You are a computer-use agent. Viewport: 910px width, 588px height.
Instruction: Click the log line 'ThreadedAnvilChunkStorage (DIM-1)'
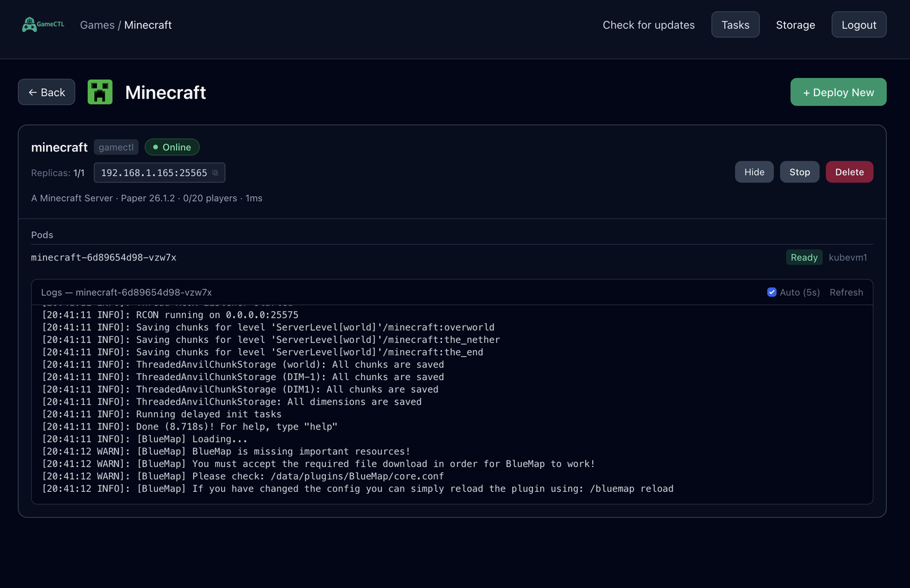[243, 377]
